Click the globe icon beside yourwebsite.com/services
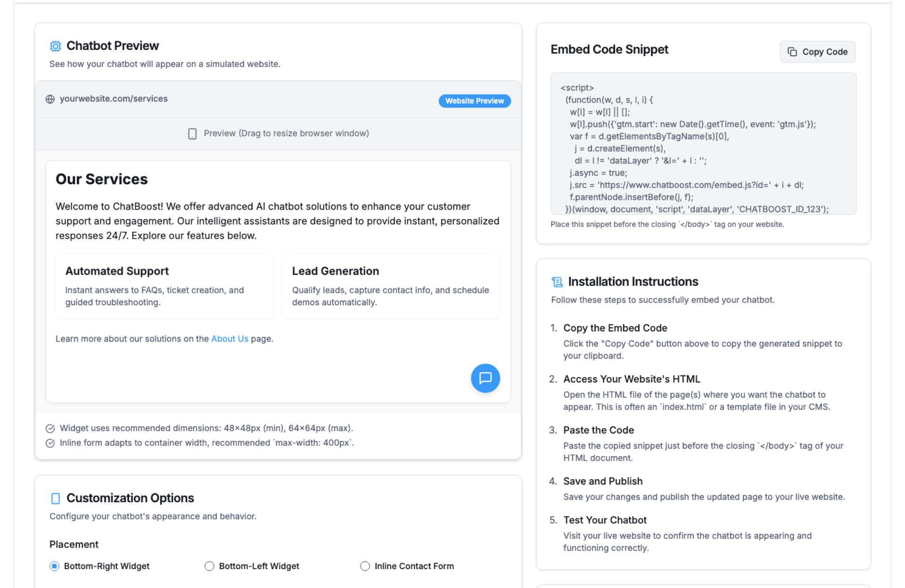This screenshot has width=905, height=588. point(50,99)
